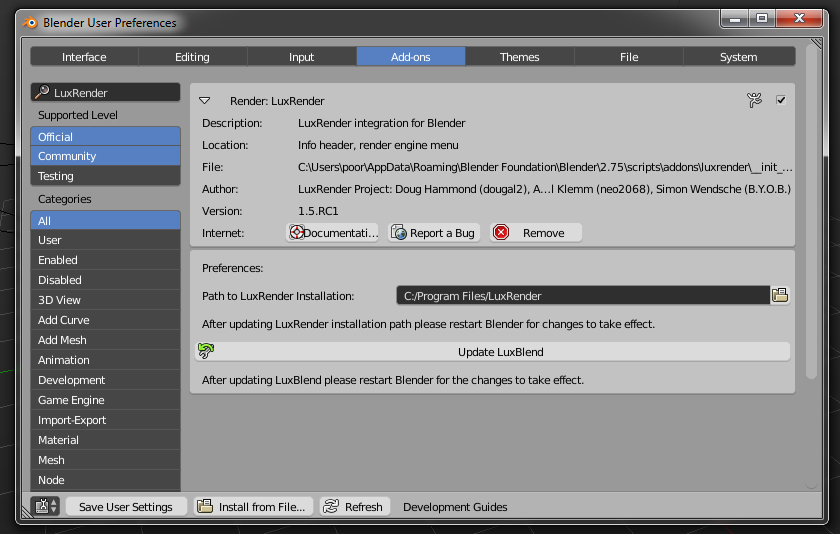Remove the LuxRender add-on

536,233
